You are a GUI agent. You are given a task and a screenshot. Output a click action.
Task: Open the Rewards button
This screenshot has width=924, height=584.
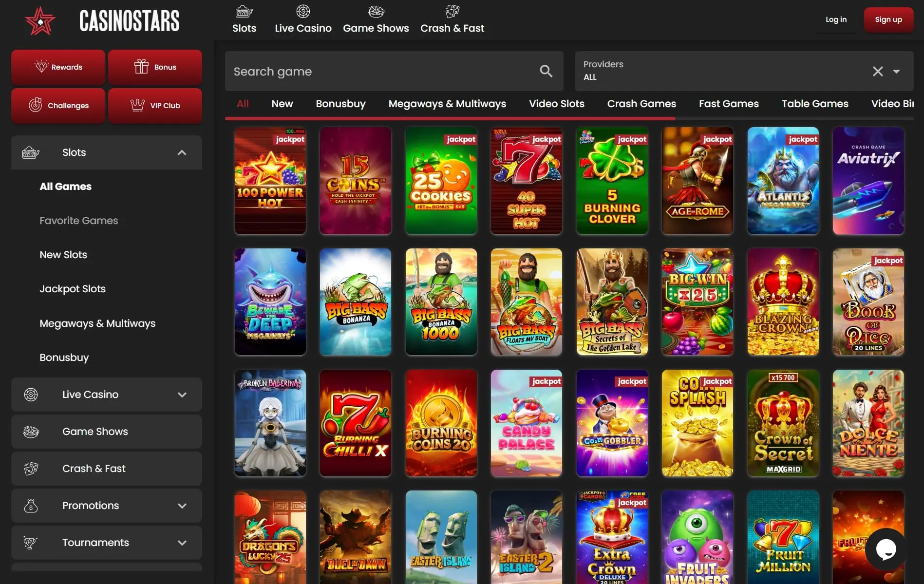coord(58,67)
